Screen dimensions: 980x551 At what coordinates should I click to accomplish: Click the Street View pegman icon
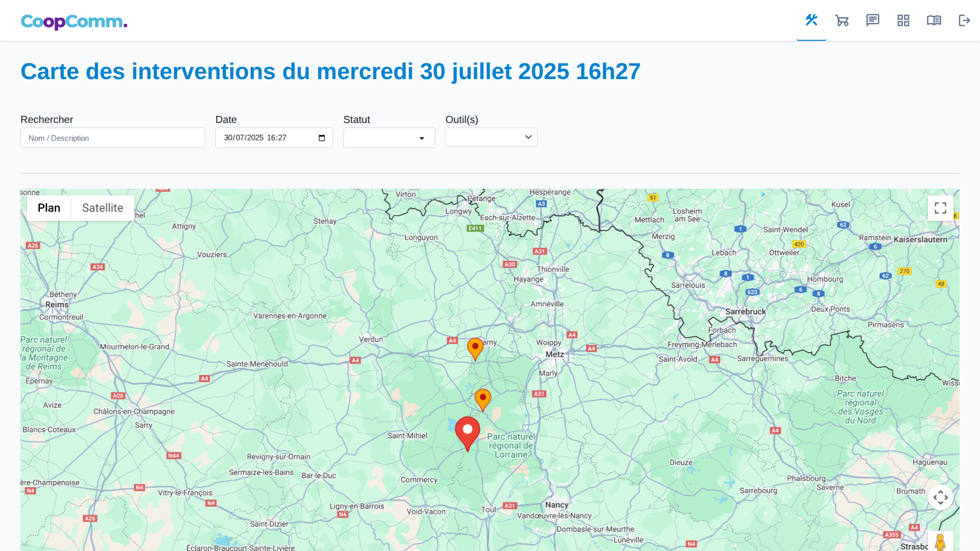941,542
